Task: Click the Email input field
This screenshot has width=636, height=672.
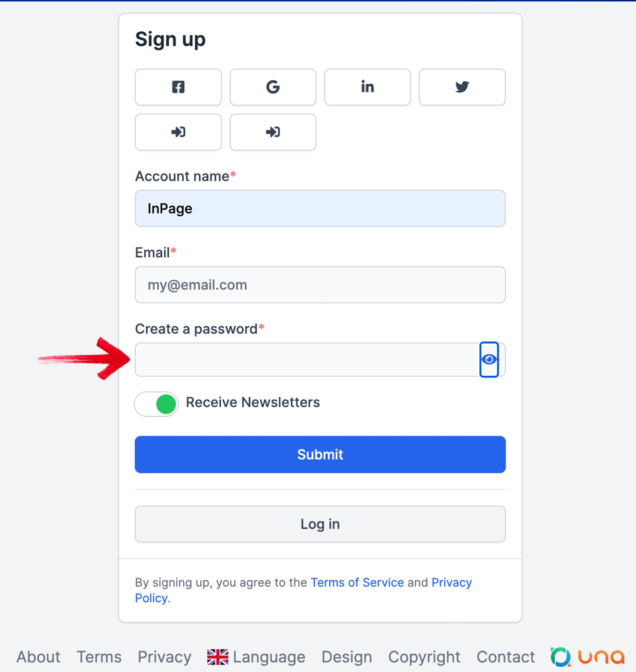Action: [x=320, y=285]
